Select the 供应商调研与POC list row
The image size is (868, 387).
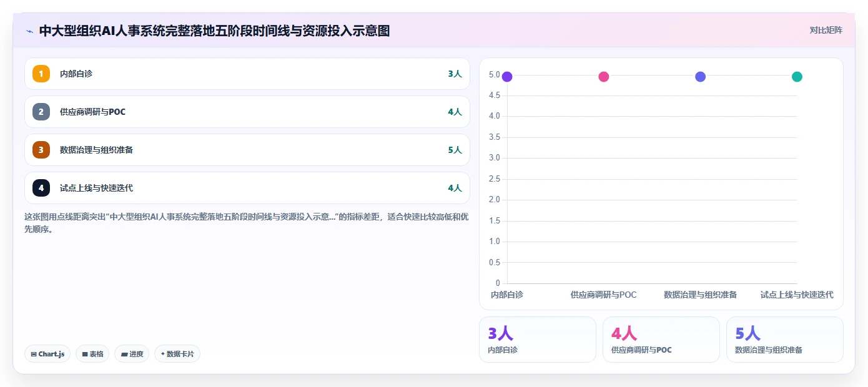pos(247,112)
